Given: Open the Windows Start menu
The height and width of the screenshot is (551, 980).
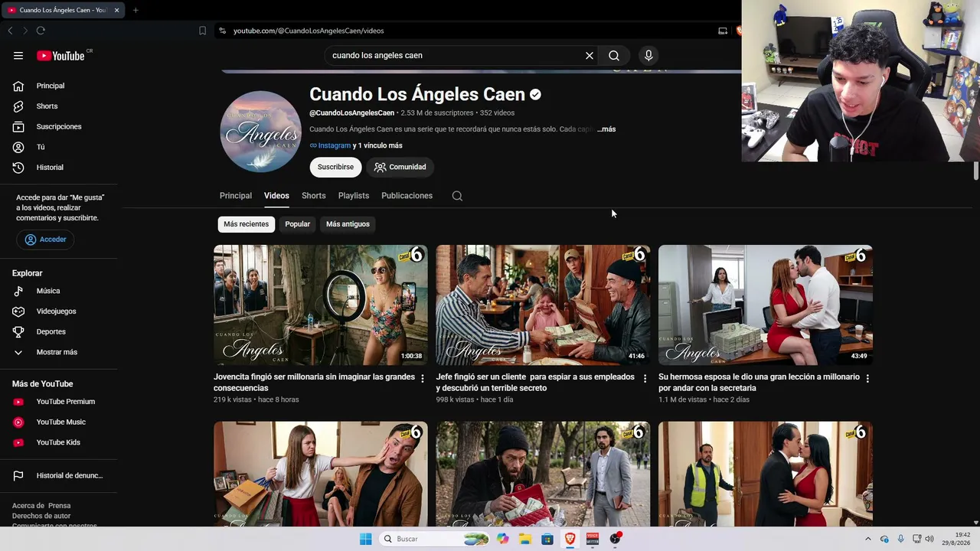Looking at the screenshot, I should pyautogui.click(x=366, y=539).
